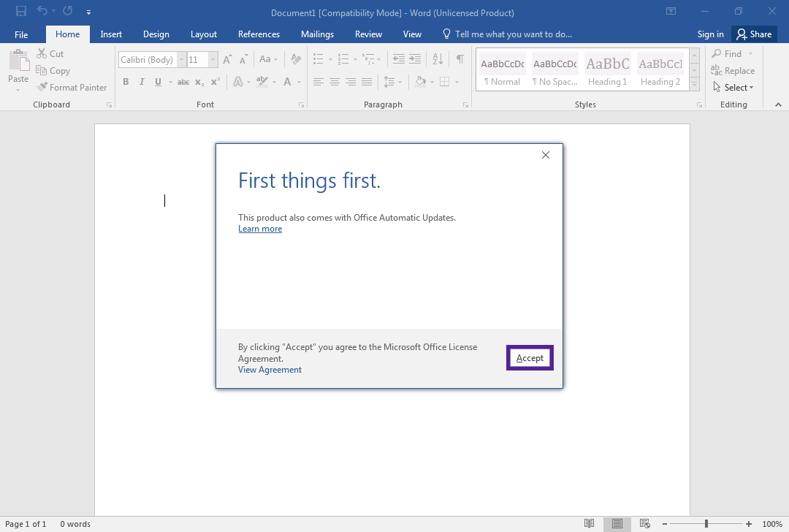
Task: Open the Paragraph dialog launcher
Action: 465,104
